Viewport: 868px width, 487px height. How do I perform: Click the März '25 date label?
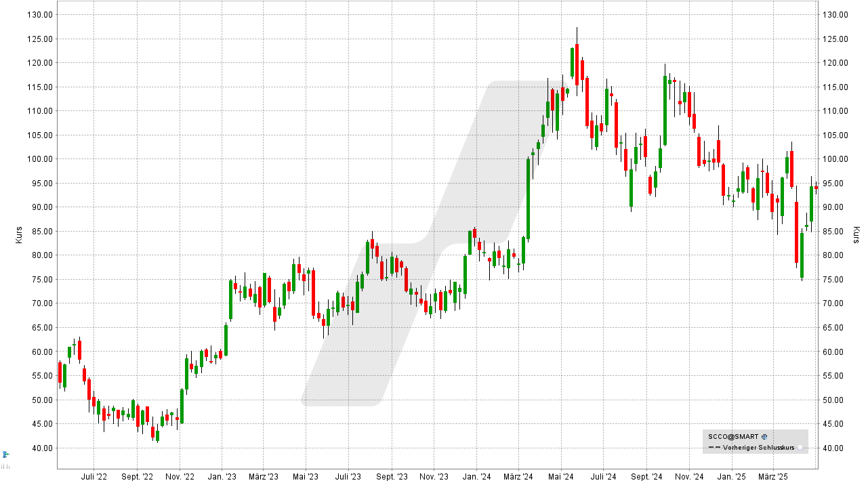point(772,477)
